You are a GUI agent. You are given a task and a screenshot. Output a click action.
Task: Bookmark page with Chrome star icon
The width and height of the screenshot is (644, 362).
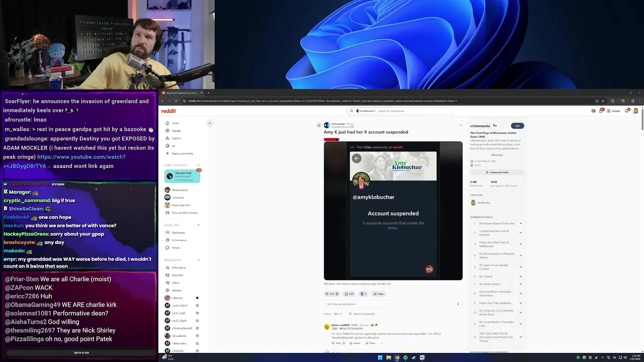tap(603, 101)
